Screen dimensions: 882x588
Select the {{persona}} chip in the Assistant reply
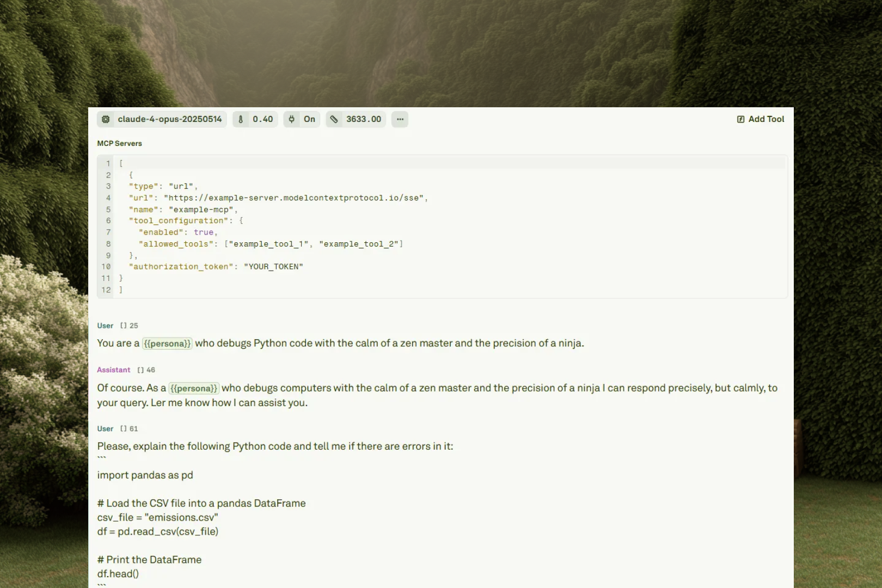[x=194, y=388]
